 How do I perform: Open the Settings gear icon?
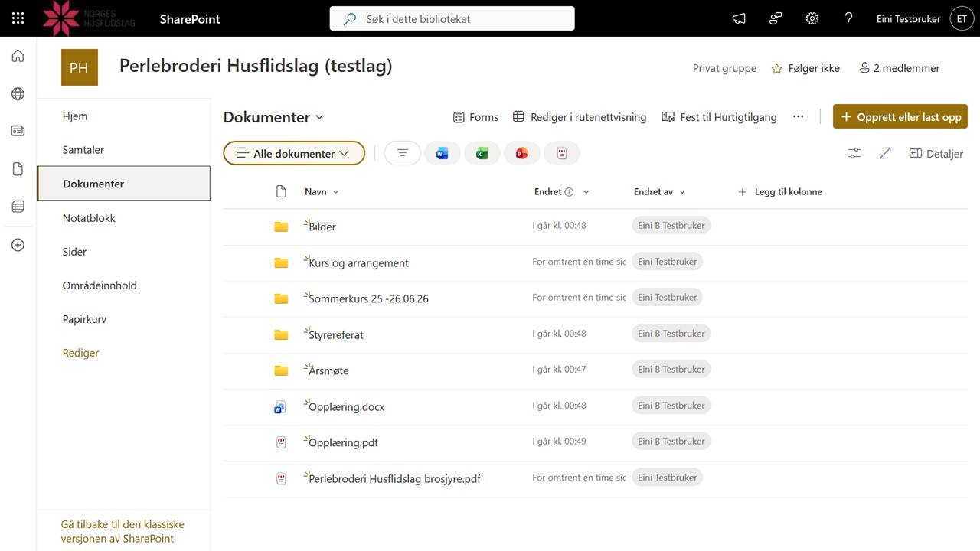812,18
